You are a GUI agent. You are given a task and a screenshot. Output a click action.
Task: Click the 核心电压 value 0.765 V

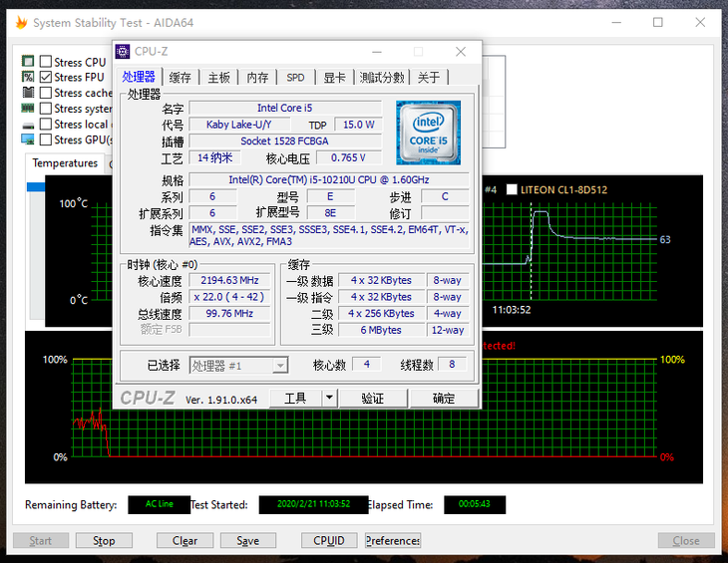(349, 157)
